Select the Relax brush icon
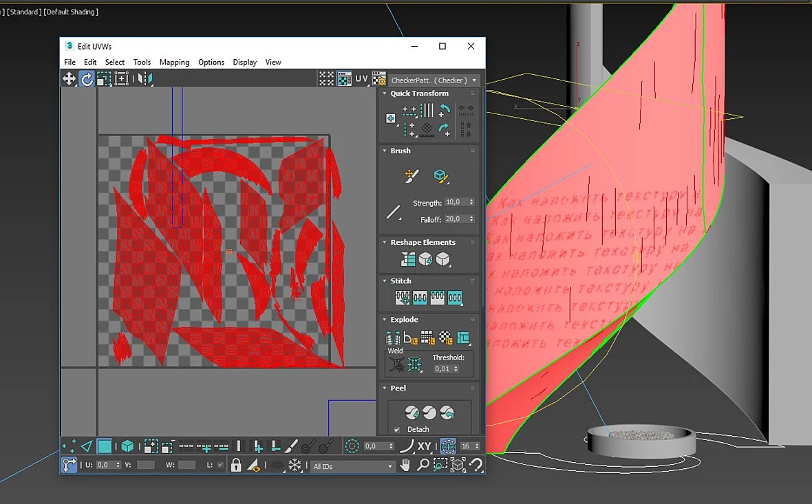 [440, 177]
